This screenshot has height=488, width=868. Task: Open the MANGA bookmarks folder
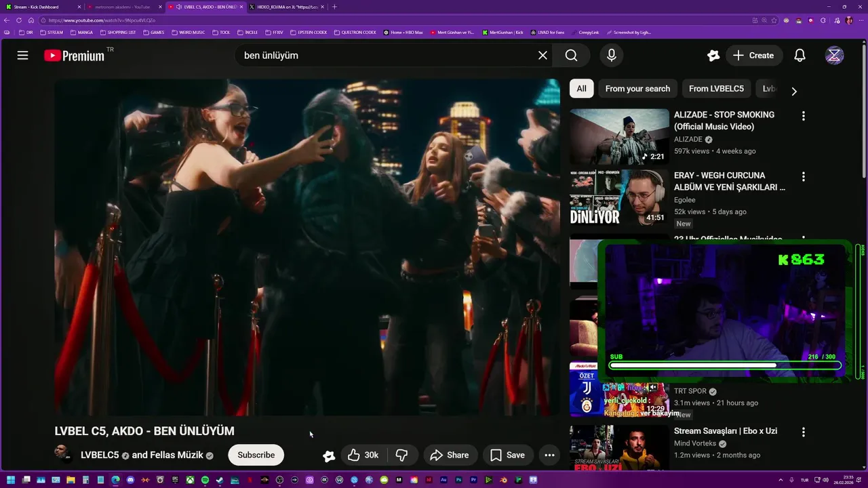(81, 32)
